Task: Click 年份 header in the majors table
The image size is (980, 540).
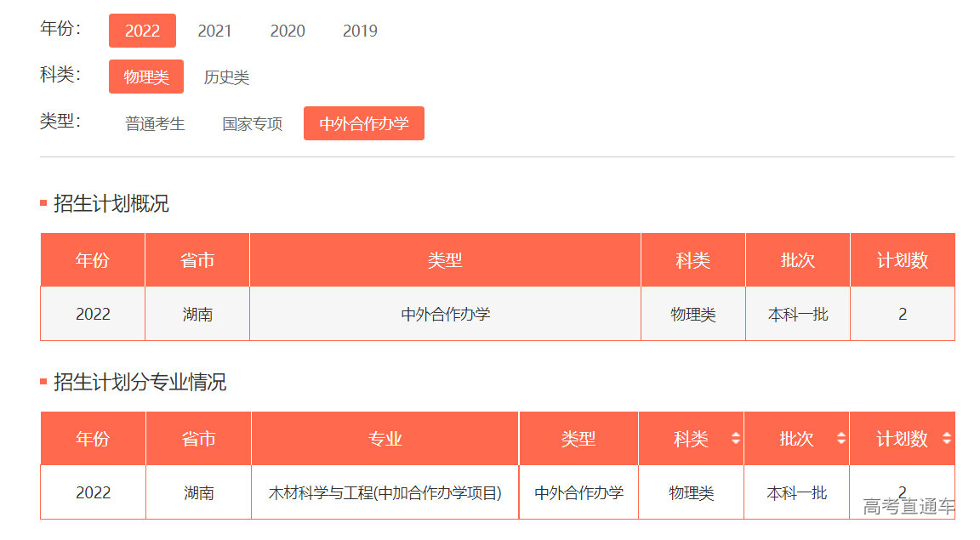Action: (x=93, y=439)
